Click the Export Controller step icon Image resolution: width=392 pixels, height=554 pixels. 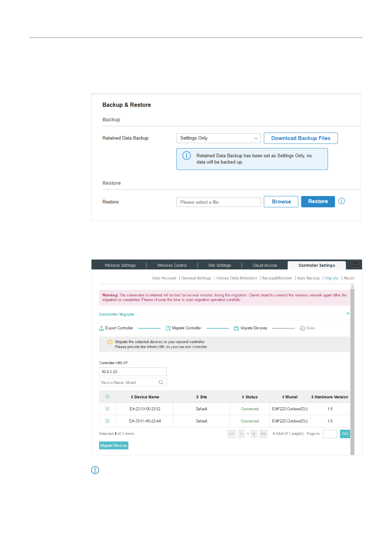101,328
